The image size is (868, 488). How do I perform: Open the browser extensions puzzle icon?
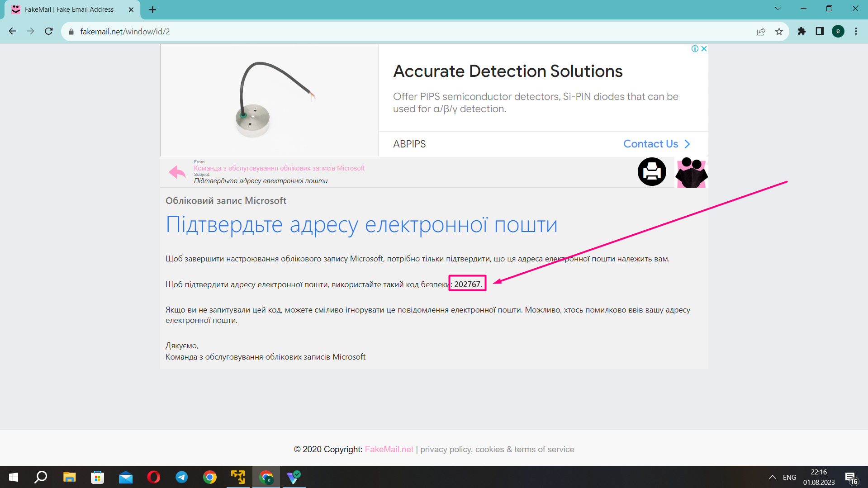tap(802, 31)
